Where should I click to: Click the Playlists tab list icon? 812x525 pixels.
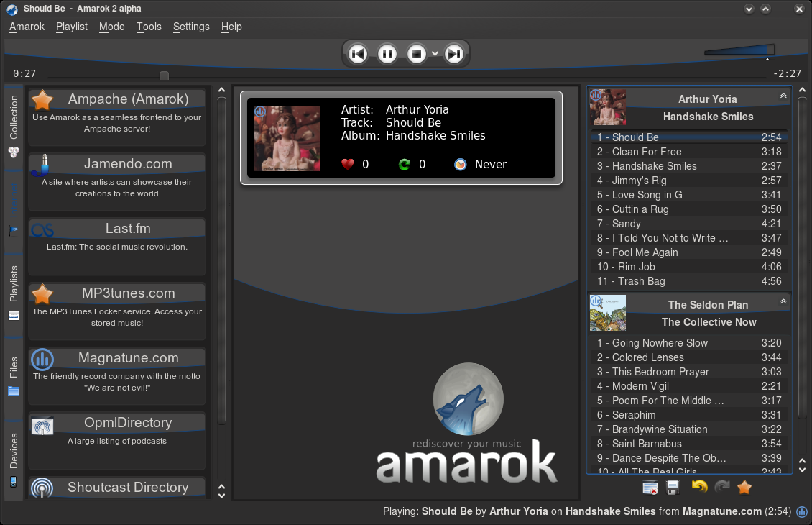coord(14,316)
